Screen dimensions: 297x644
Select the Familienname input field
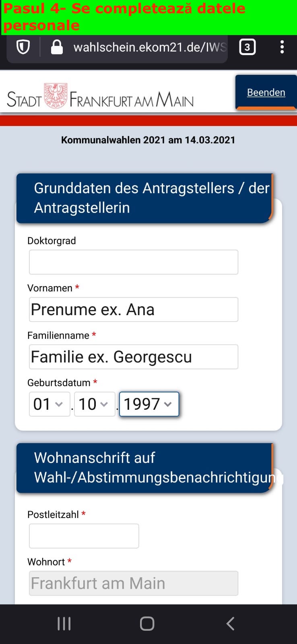pos(133,357)
